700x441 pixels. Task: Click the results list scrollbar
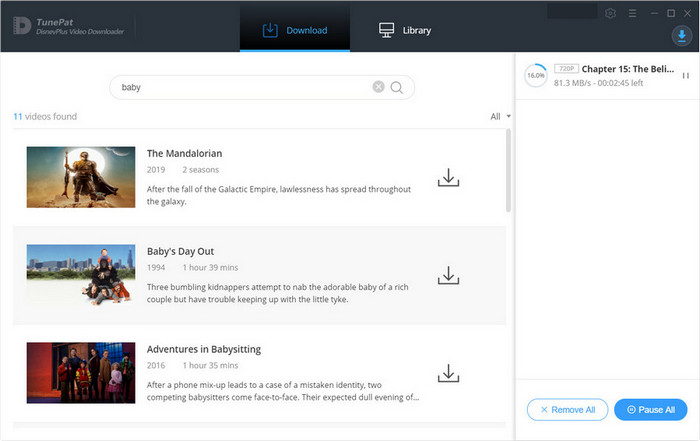[x=508, y=171]
